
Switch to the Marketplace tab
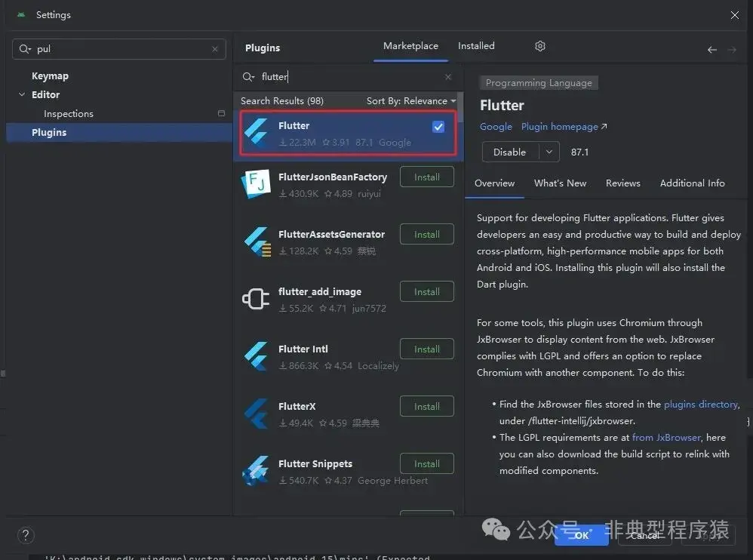[x=410, y=46]
